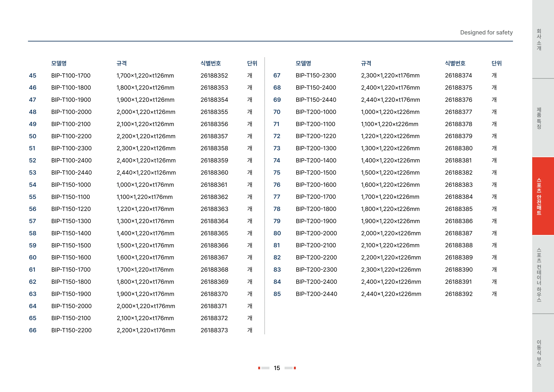Select model BIP-T200-2400
The height and width of the screenshot is (392, 554).
coord(316,282)
